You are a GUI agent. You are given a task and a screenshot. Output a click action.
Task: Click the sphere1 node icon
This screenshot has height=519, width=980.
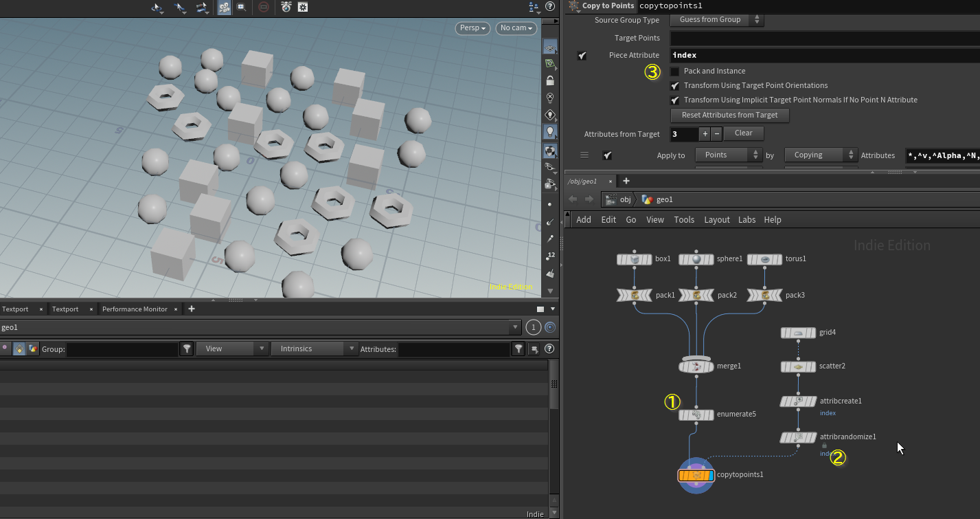pyautogui.click(x=696, y=259)
